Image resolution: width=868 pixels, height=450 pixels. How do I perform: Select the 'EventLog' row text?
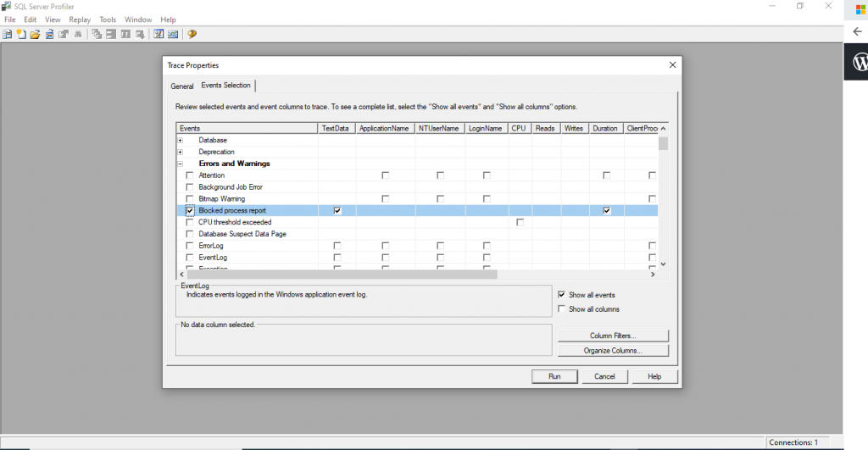(213, 258)
